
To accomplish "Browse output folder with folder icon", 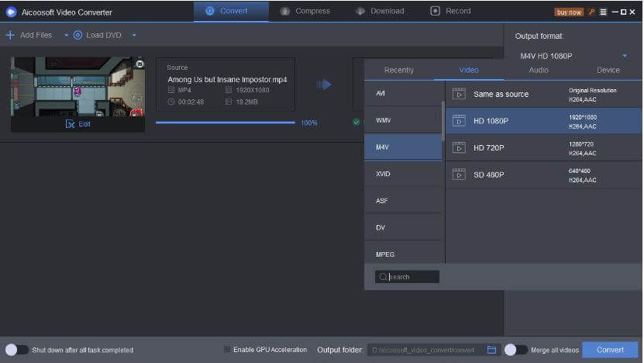I will pos(491,350).
